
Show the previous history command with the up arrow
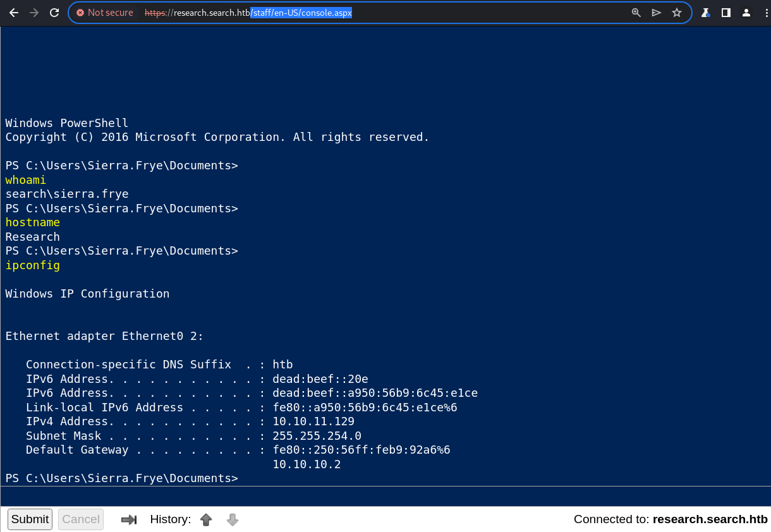pos(206,520)
